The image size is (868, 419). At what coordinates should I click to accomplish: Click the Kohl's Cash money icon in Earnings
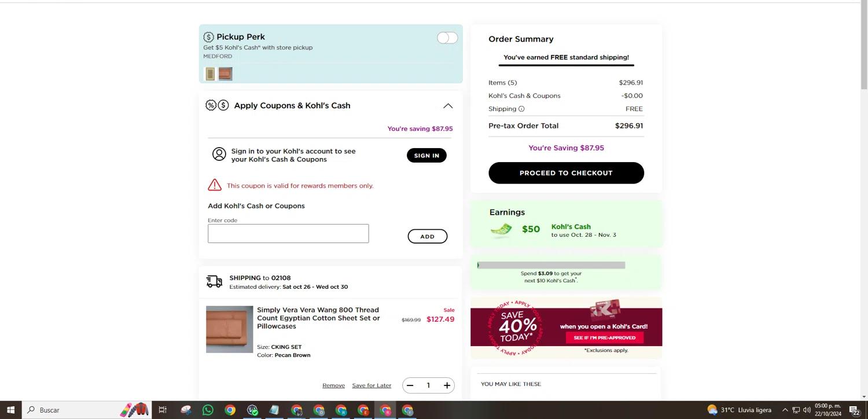pyautogui.click(x=501, y=230)
